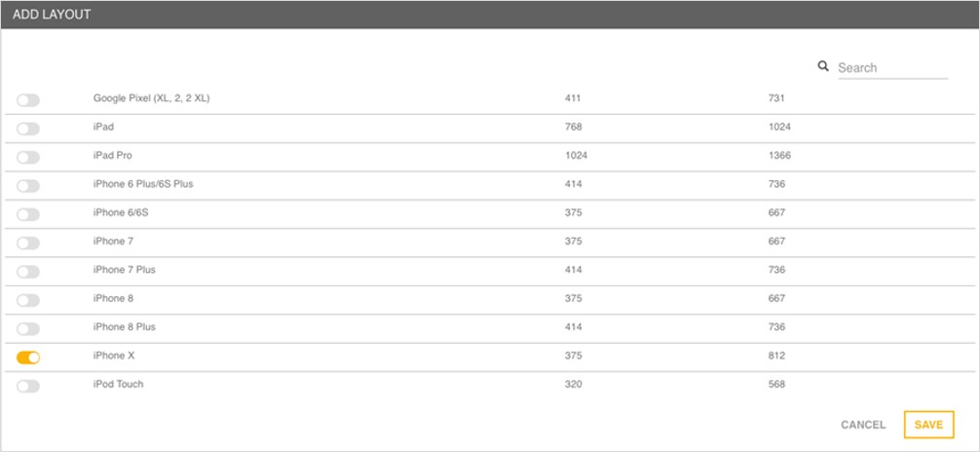This screenshot has width=980, height=452.
Task: Select the iPad Pro row name
Action: click(114, 156)
